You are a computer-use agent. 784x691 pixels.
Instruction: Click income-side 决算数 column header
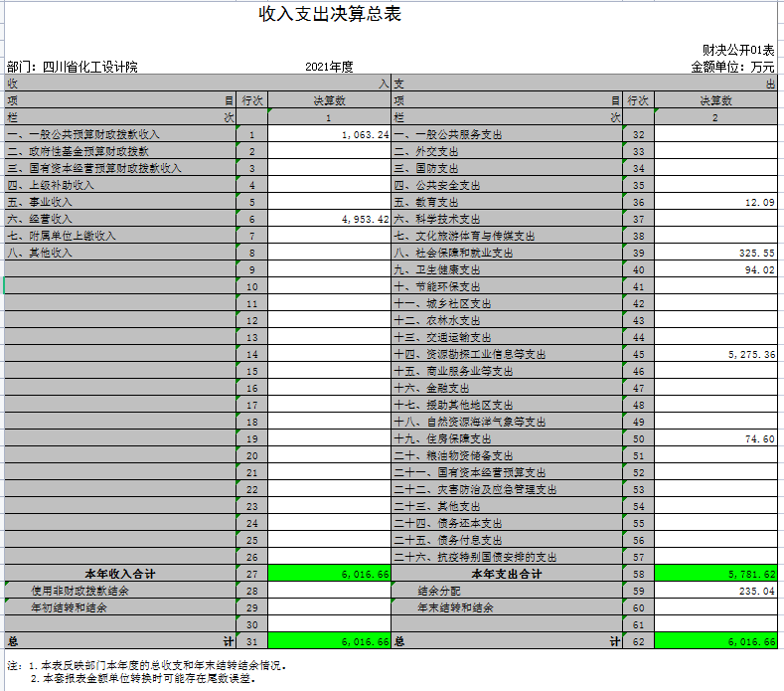point(330,100)
